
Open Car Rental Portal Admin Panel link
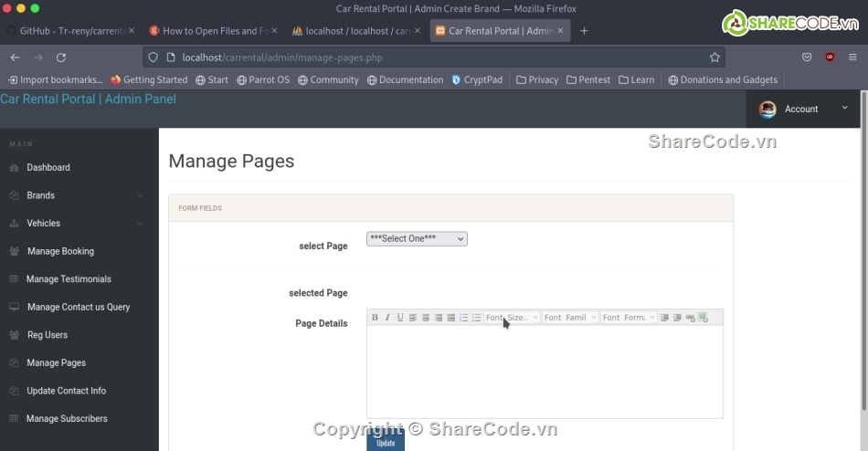pos(88,99)
